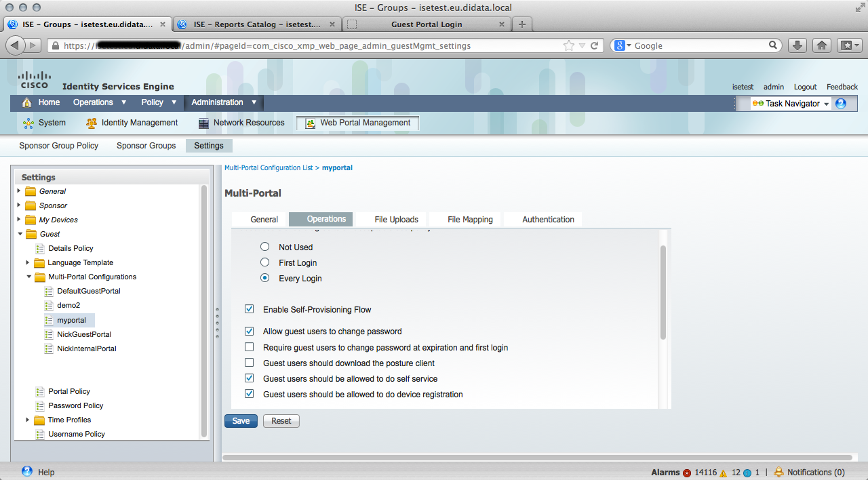This screenshot has height=480, width=868.
Task: Click the Operations panel vertical scrollbar
Action: [663, 292]
